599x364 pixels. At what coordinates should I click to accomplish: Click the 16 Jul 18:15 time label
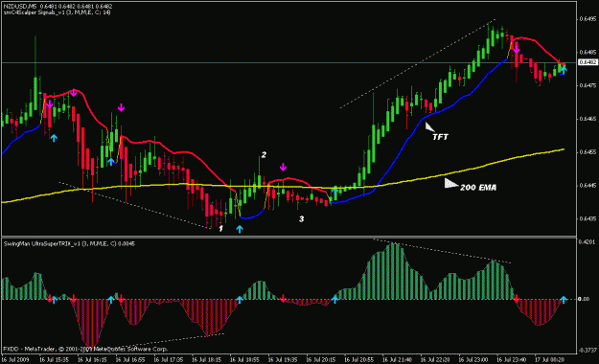pos(207,360)
